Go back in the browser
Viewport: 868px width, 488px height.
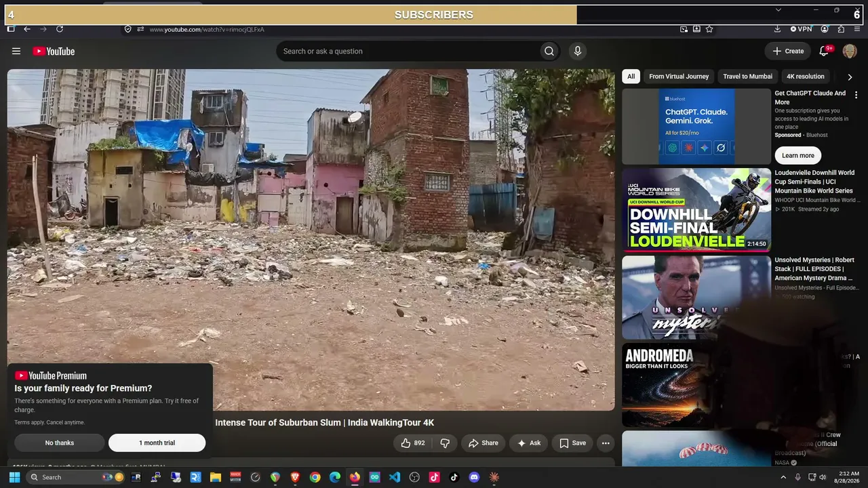(27, 29)
